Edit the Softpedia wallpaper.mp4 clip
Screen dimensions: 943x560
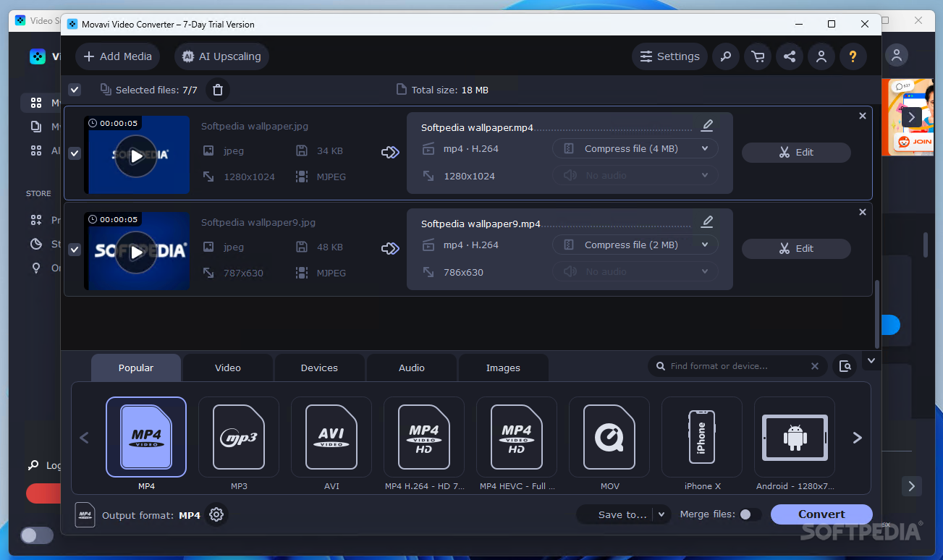tap(796, 152)
